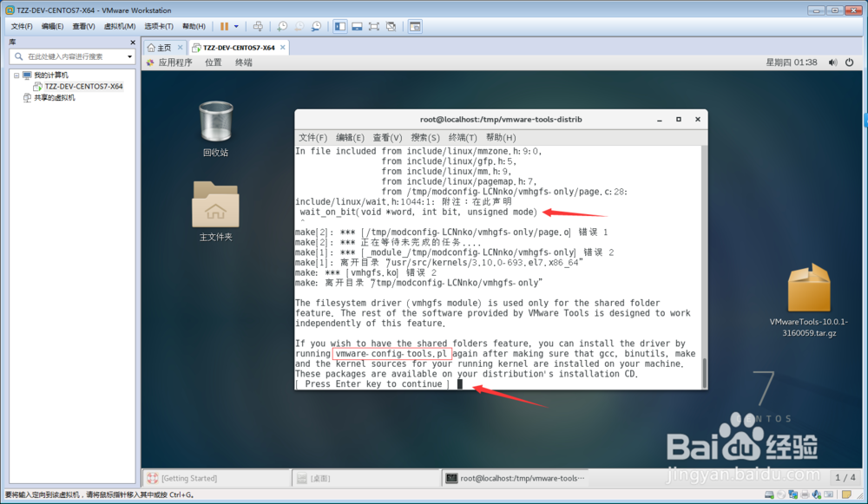Select TZZ-DEV-CENTOS7-X64 in the library tree

(x=83, y=86)
